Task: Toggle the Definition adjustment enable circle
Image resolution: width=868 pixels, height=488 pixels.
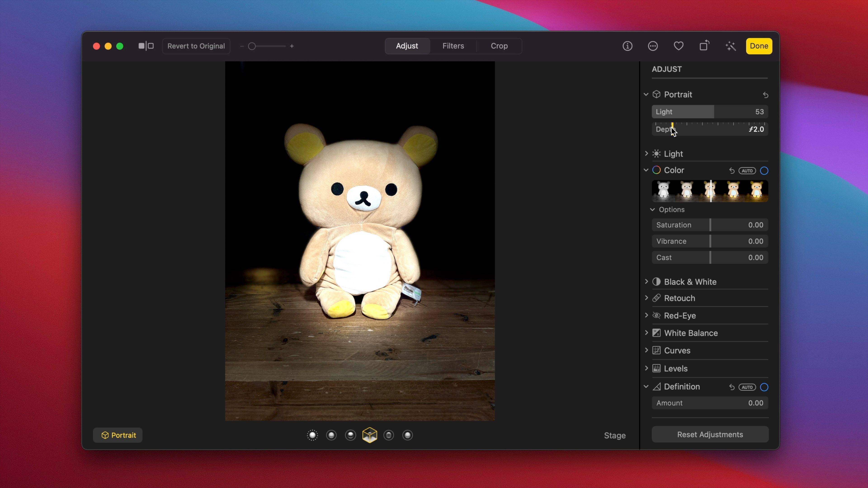Action: (764, 387)
